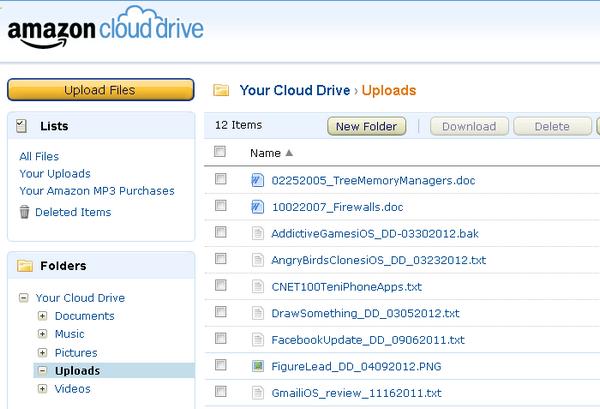Click the 12 Items count text
The width and height of the screenshot is (600, 409).
pyautogui.click(x=238, y=125)
